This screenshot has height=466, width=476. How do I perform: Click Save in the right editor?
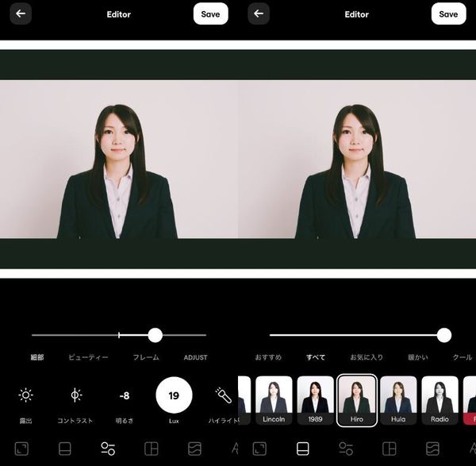click(x=449, y=13)
